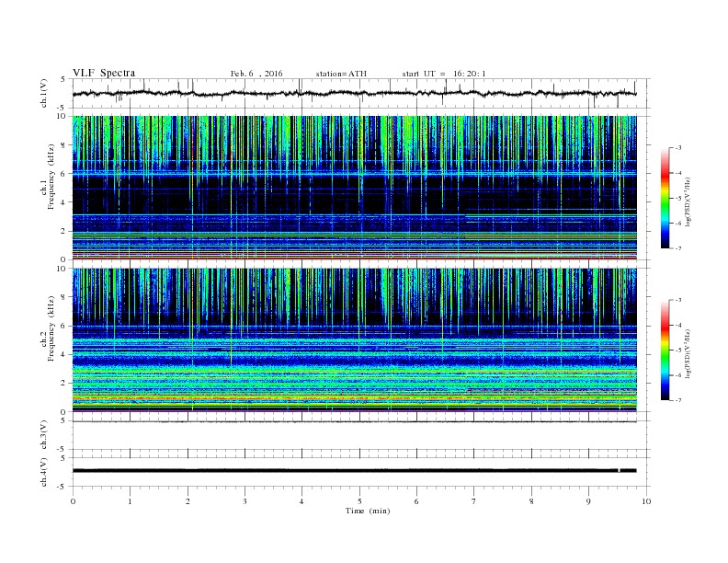This screenshot has height=563, width=728.
Task: Click the "2" kHz tick of ch.2 spectrogram
Action: click(x=63, y=384)
